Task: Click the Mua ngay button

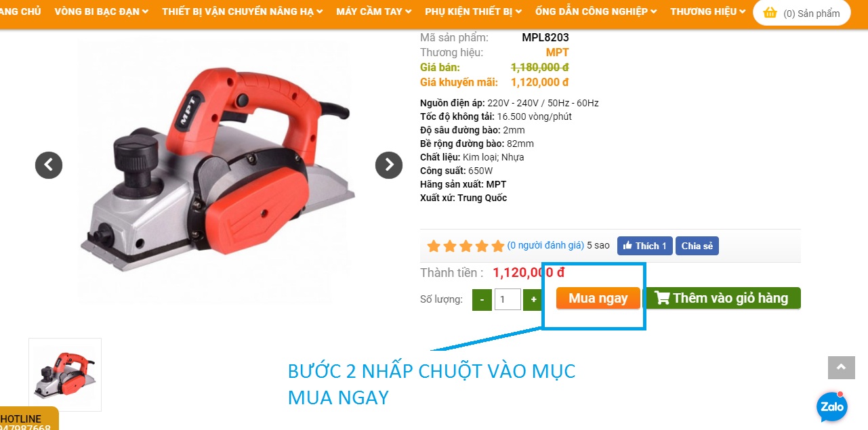Action: [x=598, y=298]
